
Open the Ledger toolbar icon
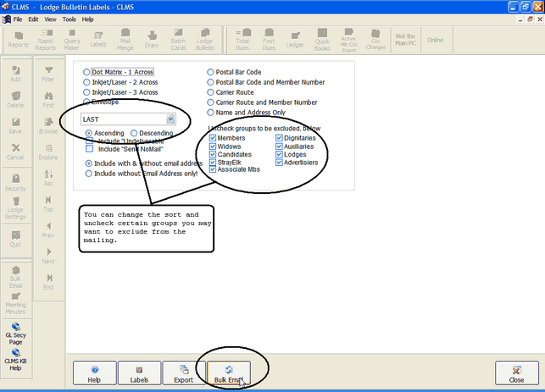tap(295, 40)
